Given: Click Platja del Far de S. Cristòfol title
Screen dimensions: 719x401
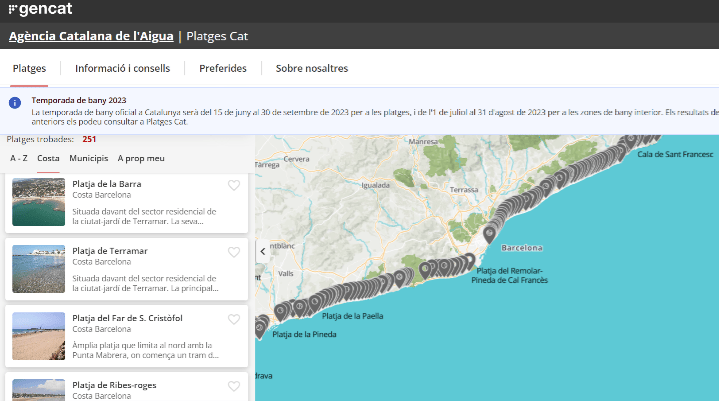Looking at the screenshot, I should click(127, 318).
